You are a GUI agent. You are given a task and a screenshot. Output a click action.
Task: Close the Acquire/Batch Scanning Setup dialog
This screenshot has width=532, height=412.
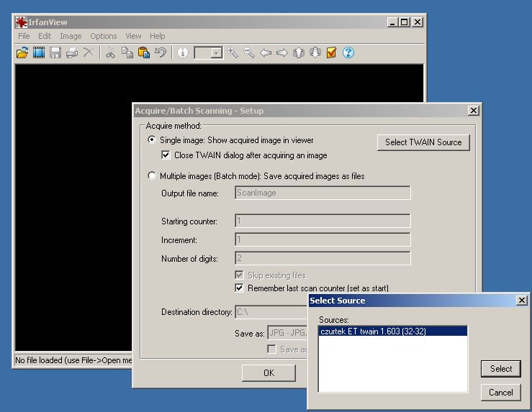tap(473, 111)
